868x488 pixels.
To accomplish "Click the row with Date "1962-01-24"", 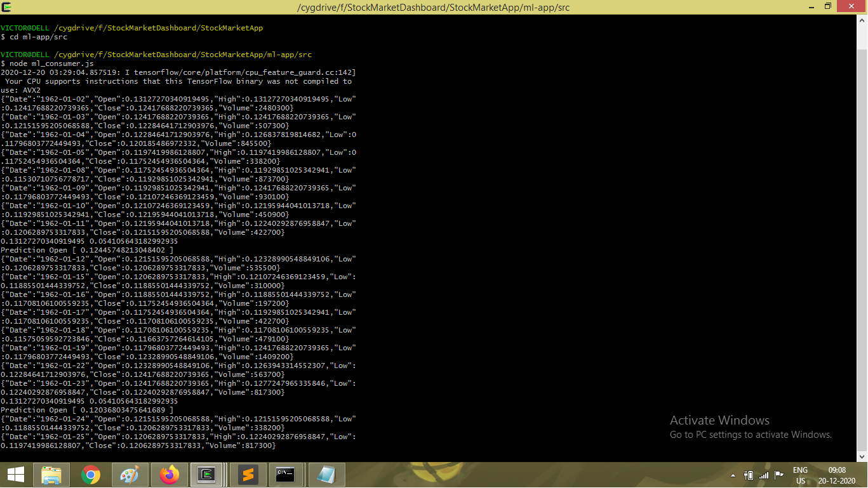I will point(178,423).
